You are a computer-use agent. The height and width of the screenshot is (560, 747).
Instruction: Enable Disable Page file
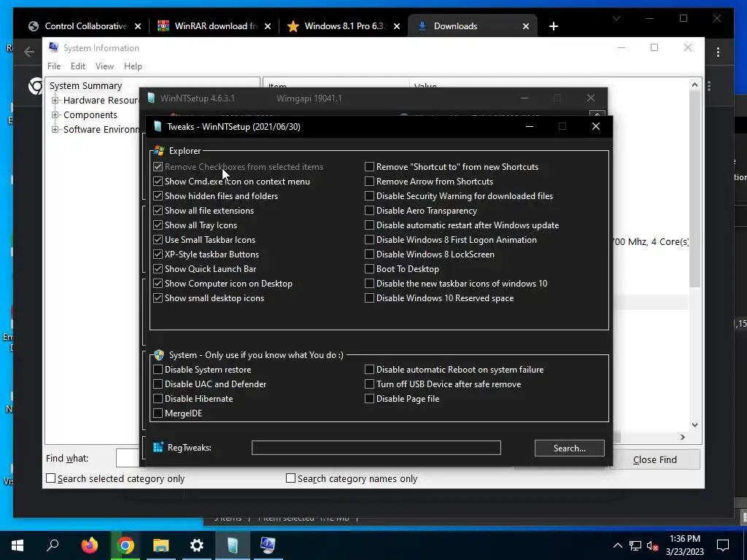[x=369, y=399]
